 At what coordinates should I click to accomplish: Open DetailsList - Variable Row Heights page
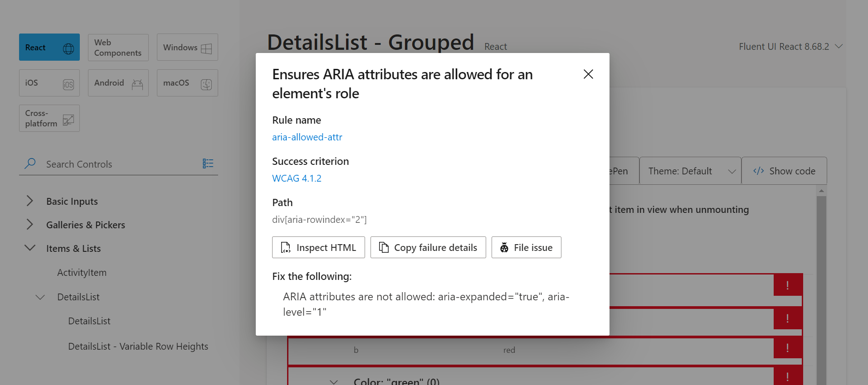coord(138,346)
